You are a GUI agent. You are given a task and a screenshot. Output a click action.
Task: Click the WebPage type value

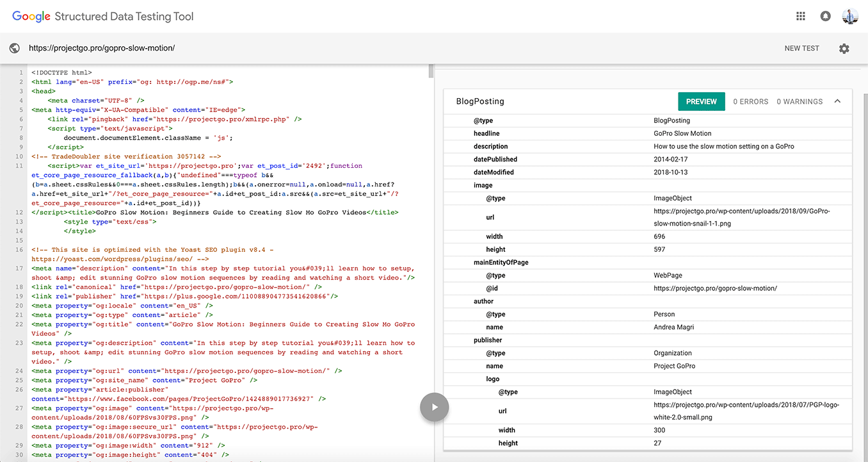668,276
